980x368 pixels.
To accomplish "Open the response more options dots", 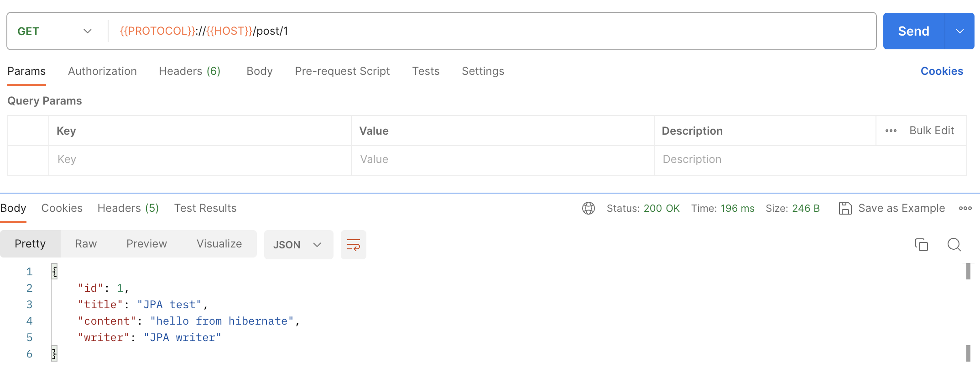I will coord(965,208).
